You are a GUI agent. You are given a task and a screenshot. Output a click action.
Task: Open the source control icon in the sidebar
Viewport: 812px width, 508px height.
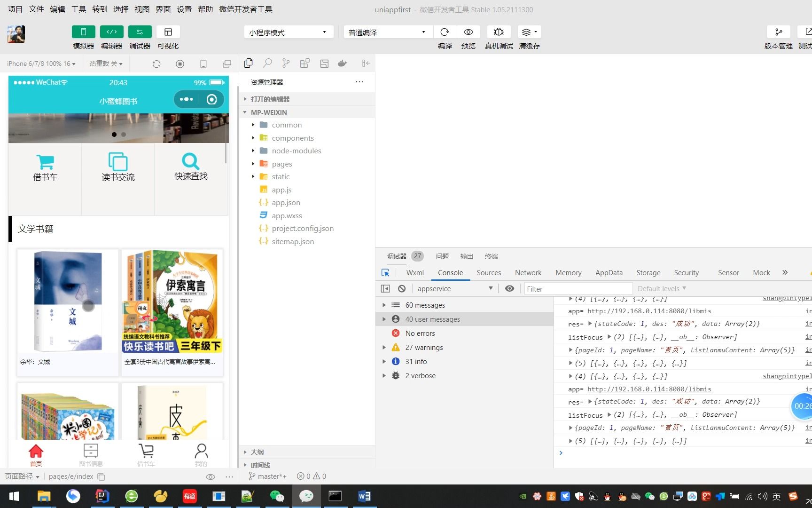click(x=286, y=63)
